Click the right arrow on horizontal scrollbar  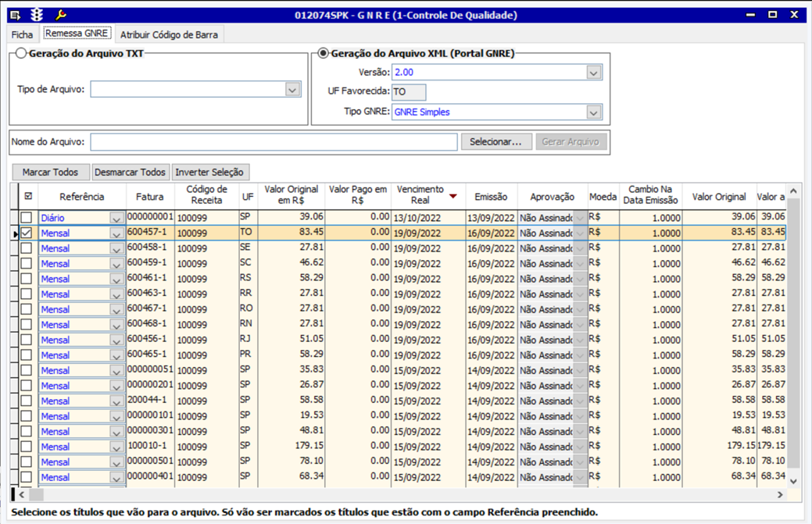coord(779,495)
